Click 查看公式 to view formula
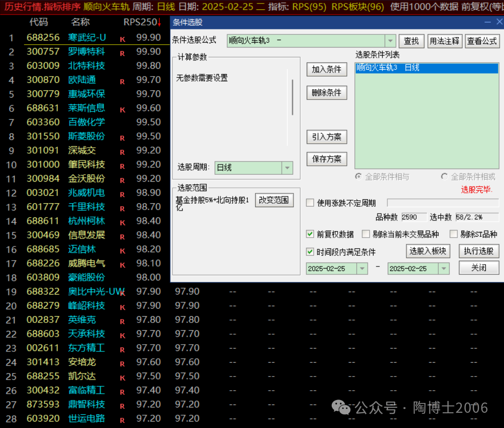504x428 pixels. pos(482,41)
